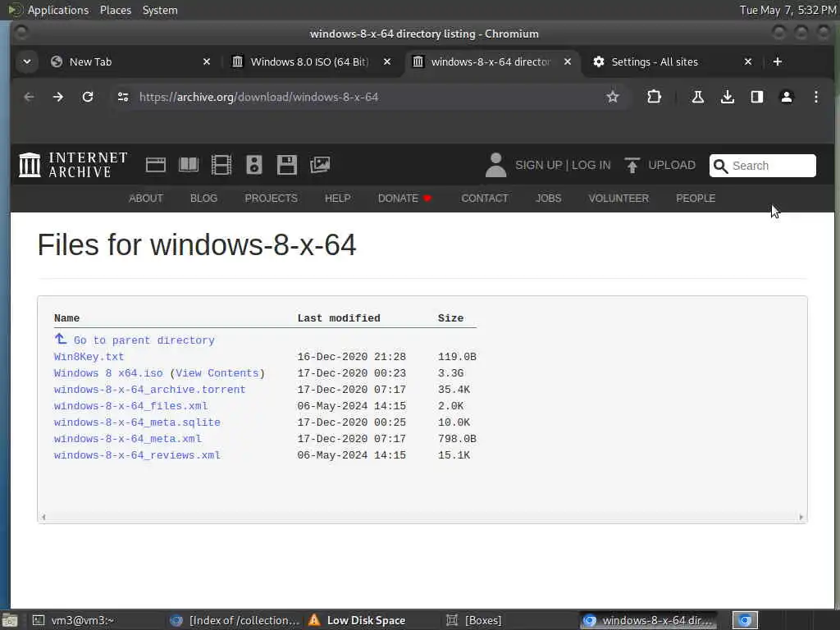This screenshot has width=840, height=630.
Task: Open Win8Key.txt file link
Action: pos(89,357)
